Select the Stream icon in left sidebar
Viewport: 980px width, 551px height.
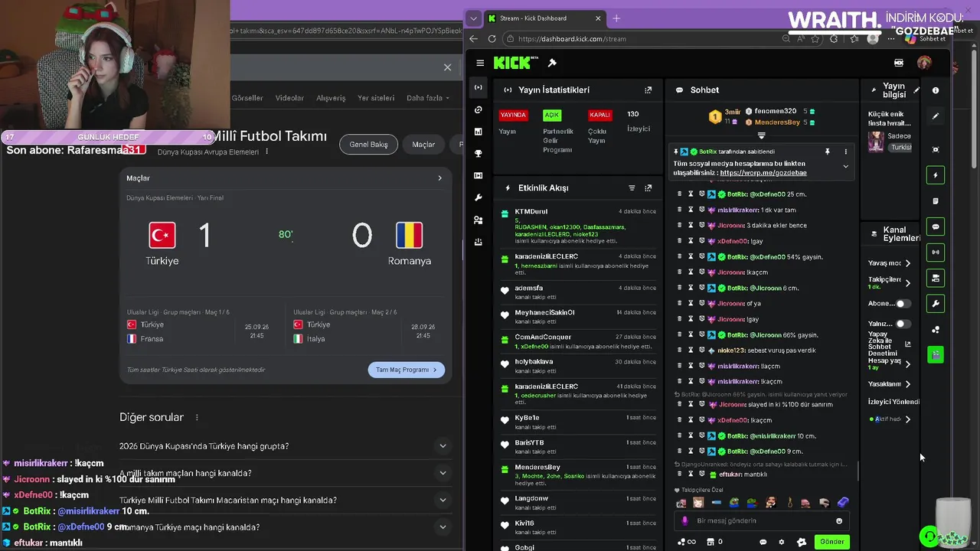(x=479, y=87)
